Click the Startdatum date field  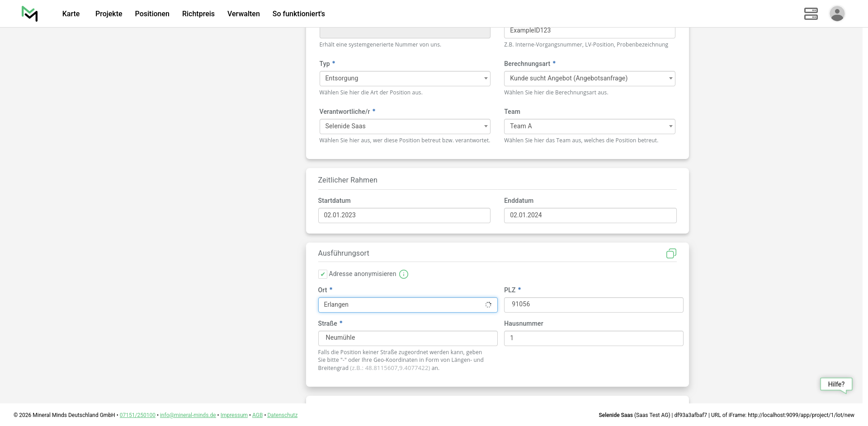click(x=404, y=215)
